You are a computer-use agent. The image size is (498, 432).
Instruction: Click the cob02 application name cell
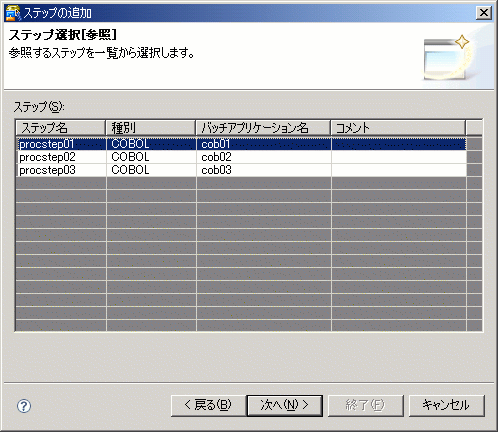(x=264, y=157)
